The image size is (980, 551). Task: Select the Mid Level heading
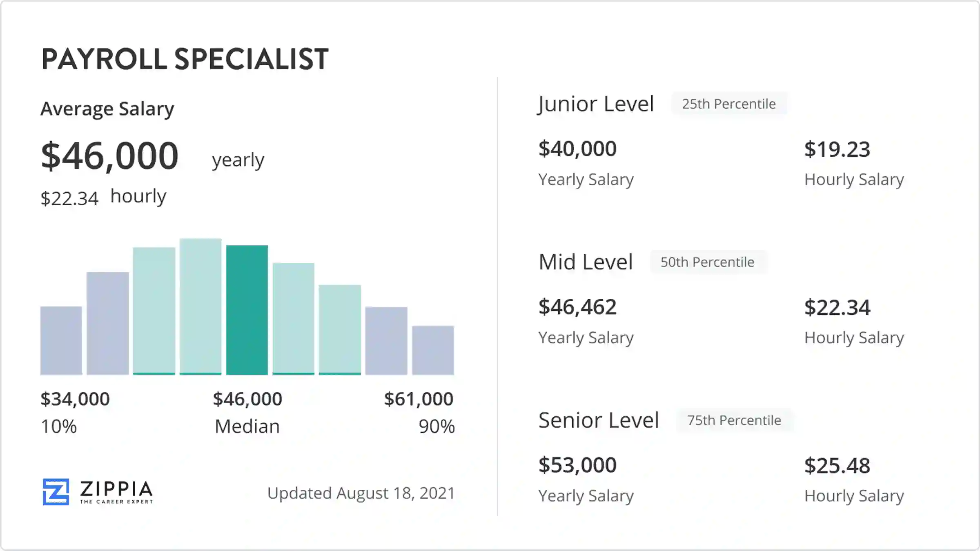(x=586, y=262)
